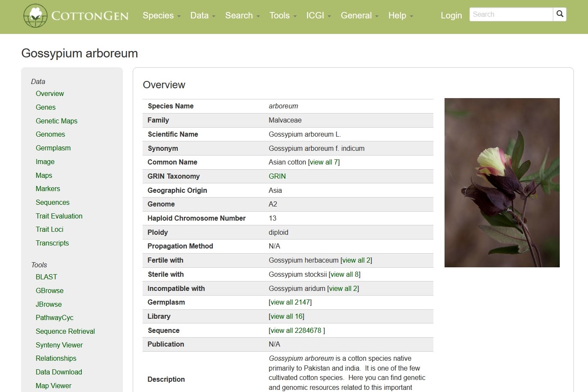Open Genes in the sidebar
The image size is (588, 392).
coord(45,107)
